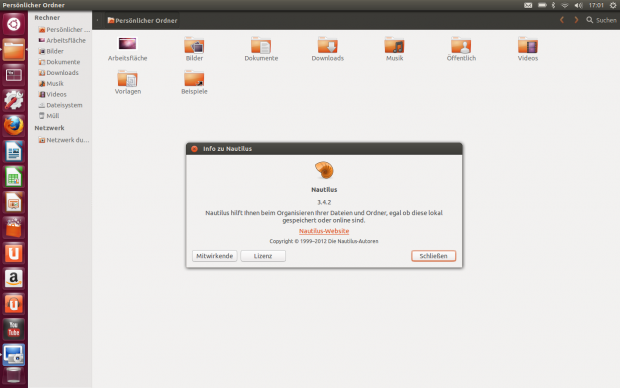Open the Musik folder in main view
The width and height of the screenshot is (620, 388).
395,45
